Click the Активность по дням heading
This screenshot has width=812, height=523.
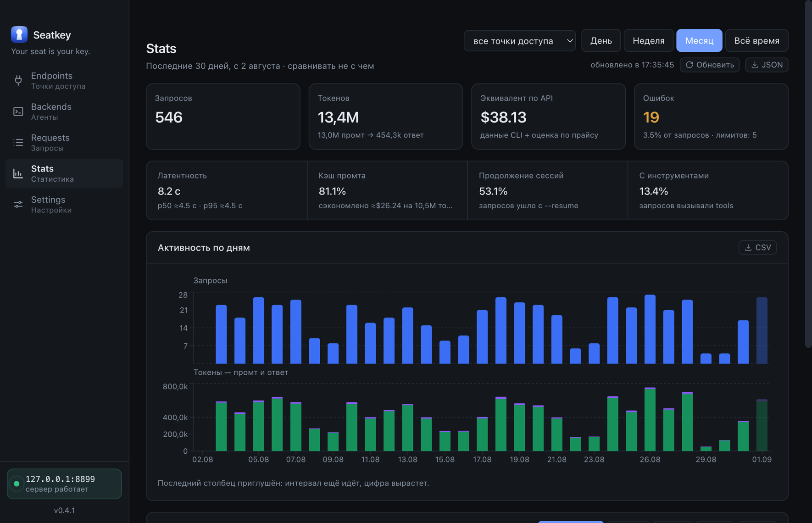(x=204, y=248)
